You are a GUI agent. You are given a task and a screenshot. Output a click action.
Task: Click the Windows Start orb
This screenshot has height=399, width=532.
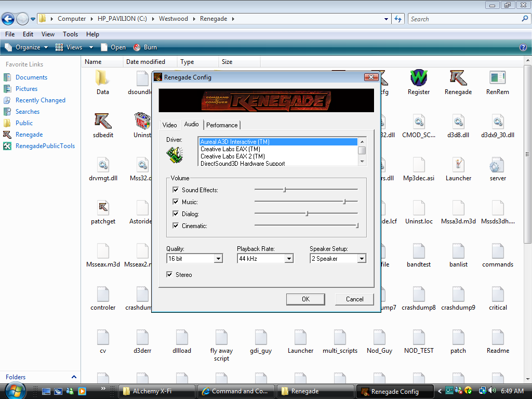pos(14,390)
